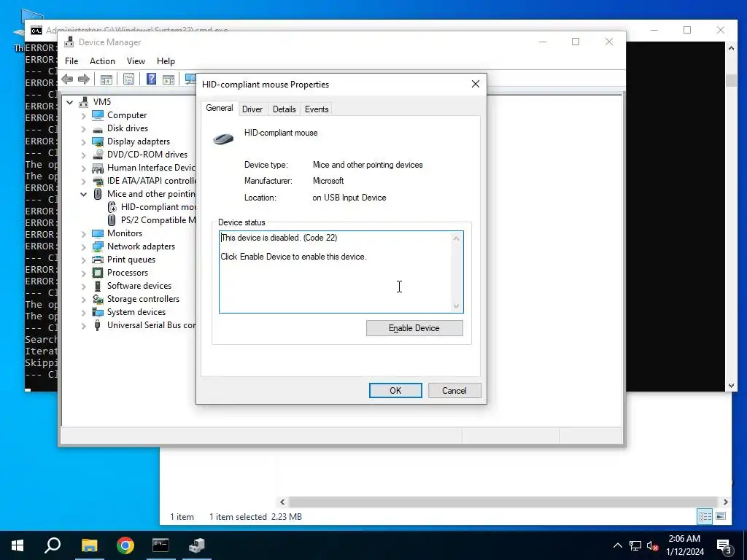Switch to large thumbnails view in Explorer window
Viewport: 747px width, 560px height.
click(x=721, y=516)
